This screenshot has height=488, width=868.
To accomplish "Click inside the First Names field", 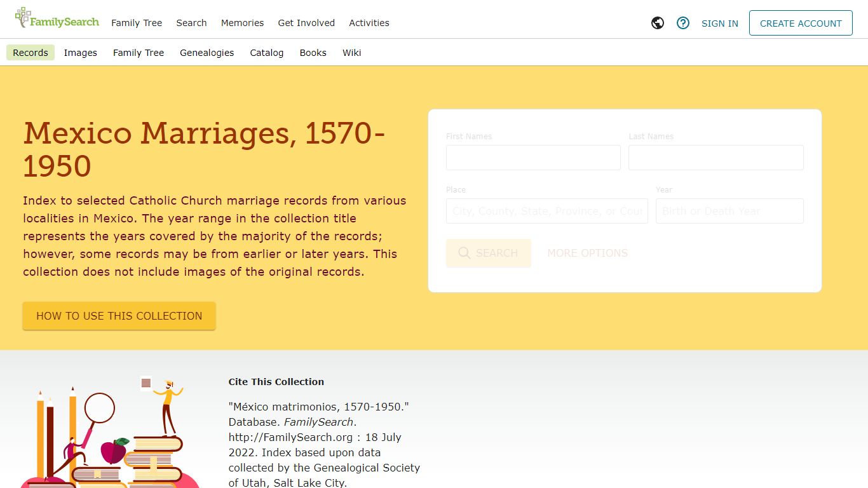I will coord(532,158).
